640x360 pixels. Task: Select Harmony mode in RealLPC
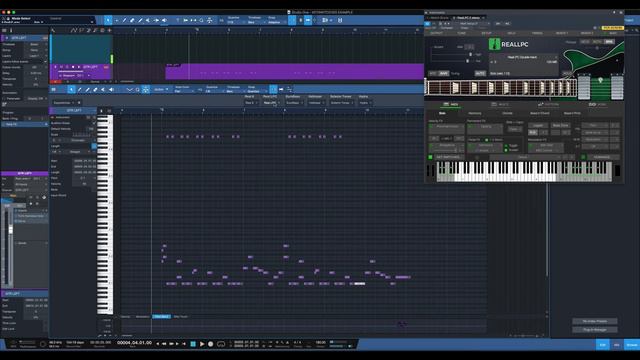point(474,113)
